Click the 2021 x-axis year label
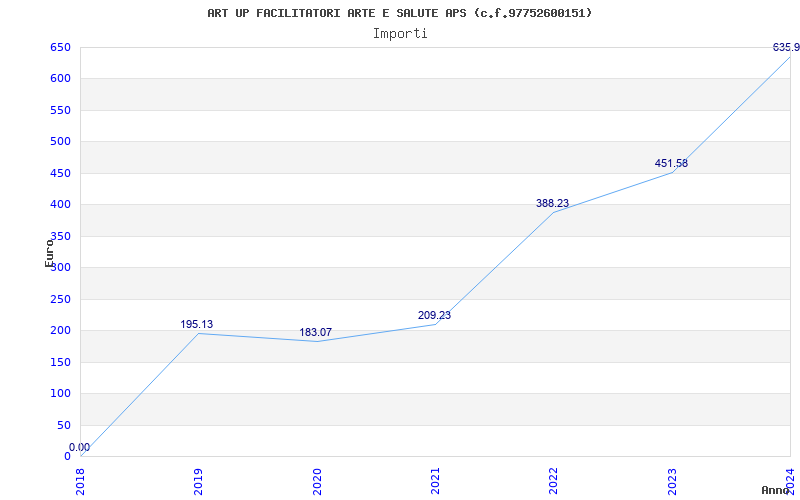This screenshot has width=800, height=500. [x=436, y=480]
